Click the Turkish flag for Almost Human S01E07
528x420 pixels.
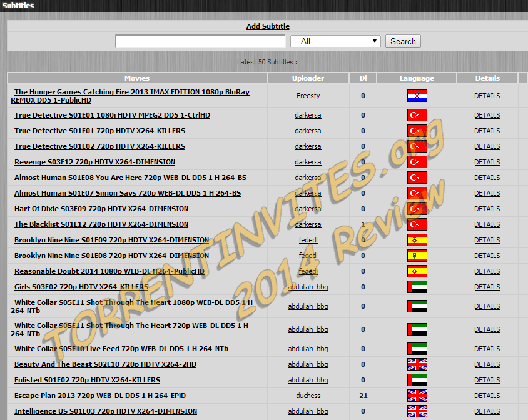point(417,193)
